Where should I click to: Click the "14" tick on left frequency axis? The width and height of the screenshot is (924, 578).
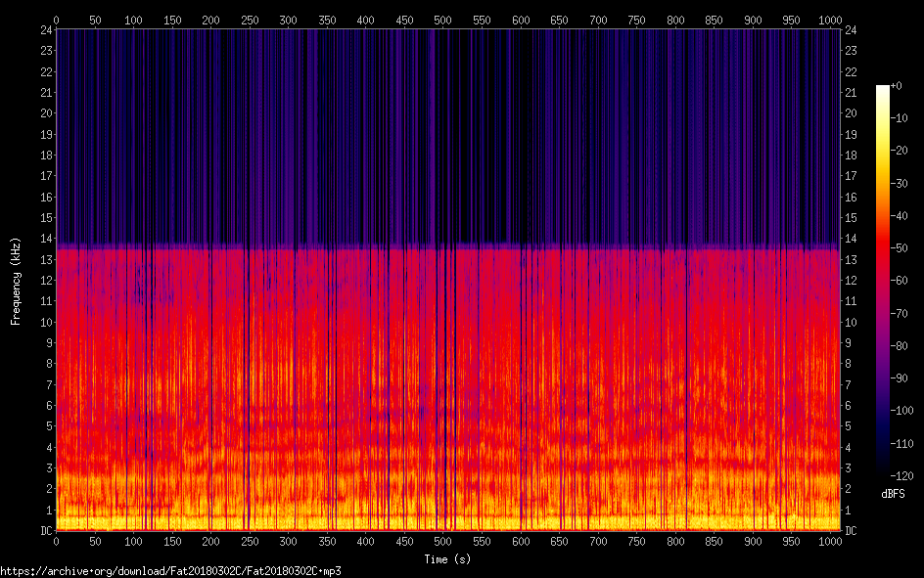(46, 239)
